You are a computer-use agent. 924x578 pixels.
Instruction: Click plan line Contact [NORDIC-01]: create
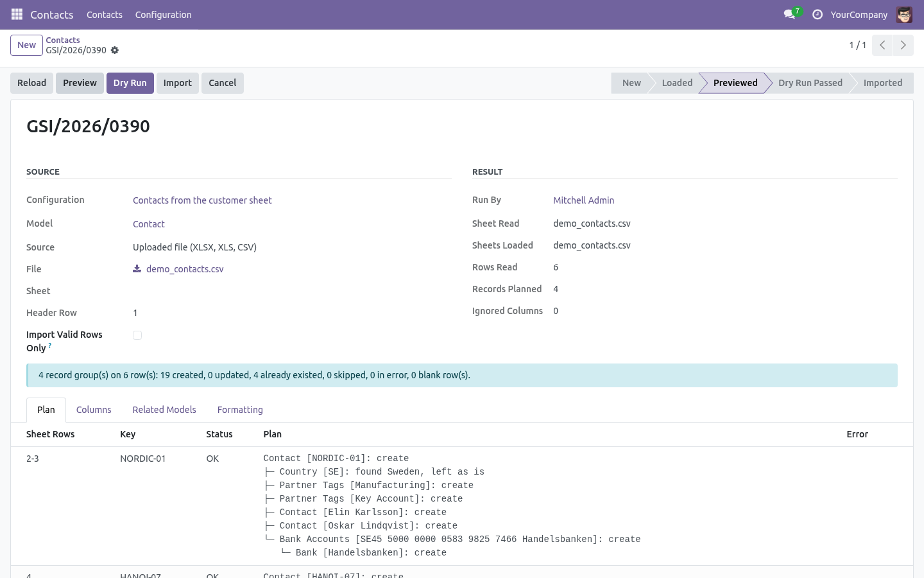pos(336,459)
